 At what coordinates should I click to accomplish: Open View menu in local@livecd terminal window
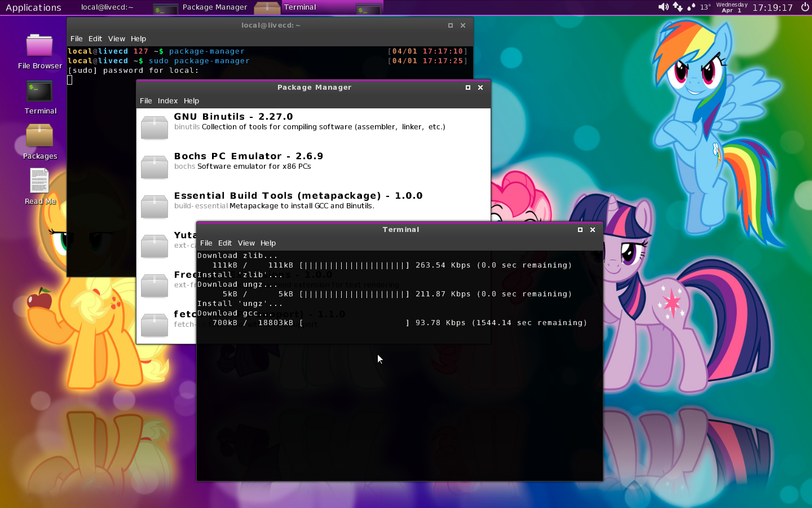point(116,39)
